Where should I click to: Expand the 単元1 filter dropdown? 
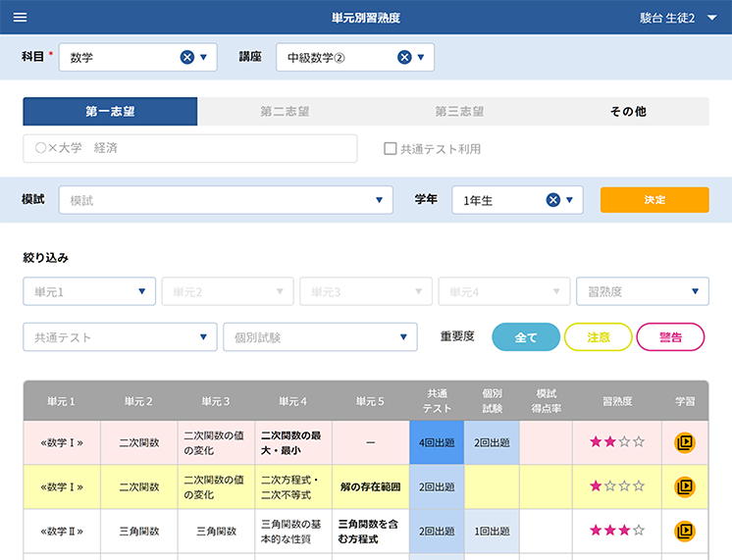point(89,291)
